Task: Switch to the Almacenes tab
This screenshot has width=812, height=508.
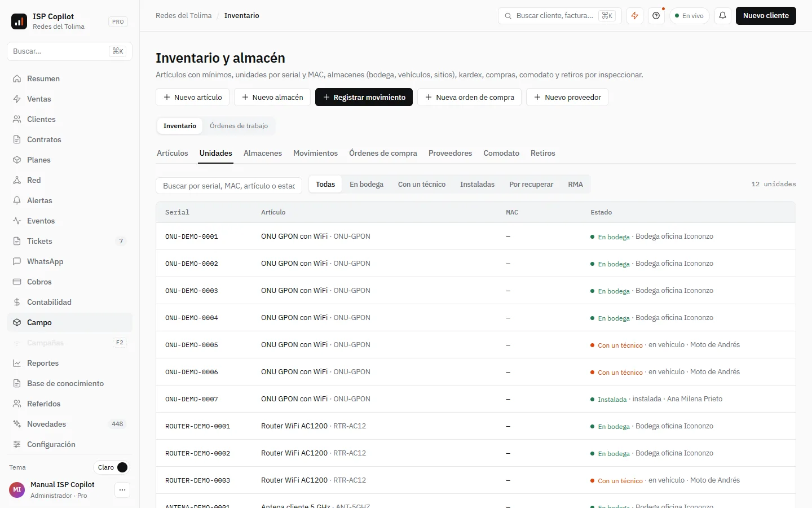Action: (x=263, y=153)
